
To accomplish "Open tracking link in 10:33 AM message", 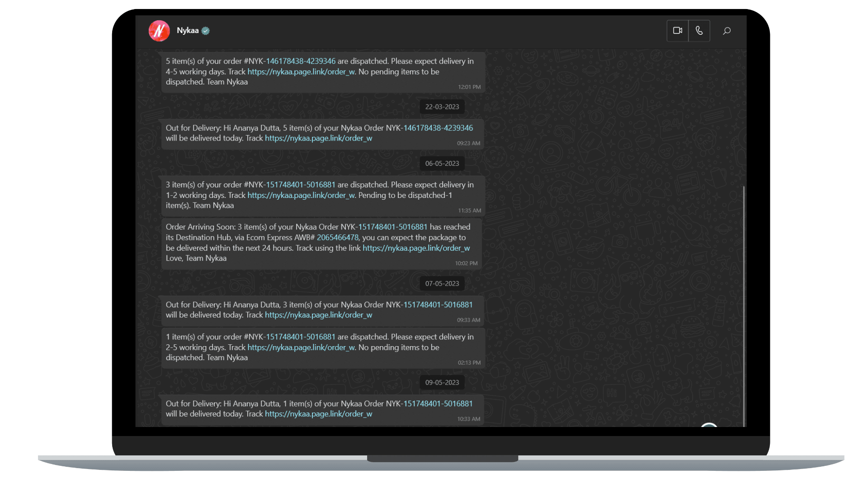I will pos(318,414).
